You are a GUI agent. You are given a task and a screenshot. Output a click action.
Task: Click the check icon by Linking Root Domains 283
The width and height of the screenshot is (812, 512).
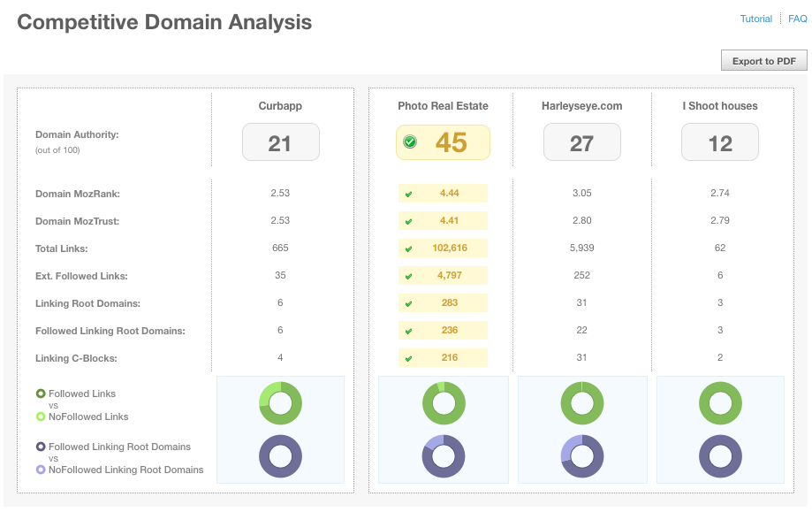tap(408, 302)
